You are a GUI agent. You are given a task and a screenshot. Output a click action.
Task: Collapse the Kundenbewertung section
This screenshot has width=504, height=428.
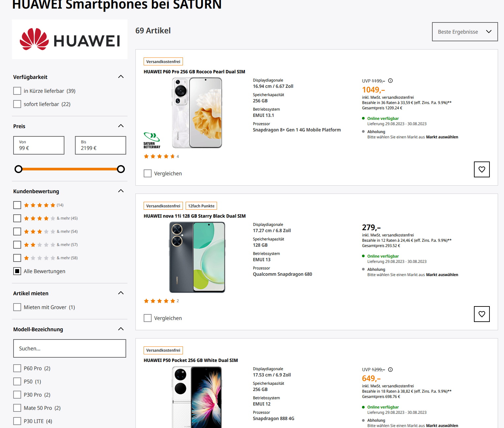point(121,191)
